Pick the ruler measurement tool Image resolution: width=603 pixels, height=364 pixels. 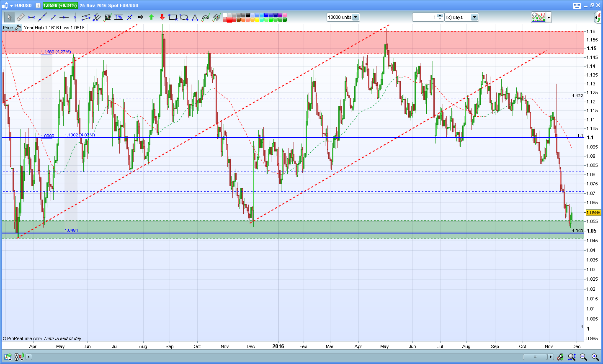point(20,17)
